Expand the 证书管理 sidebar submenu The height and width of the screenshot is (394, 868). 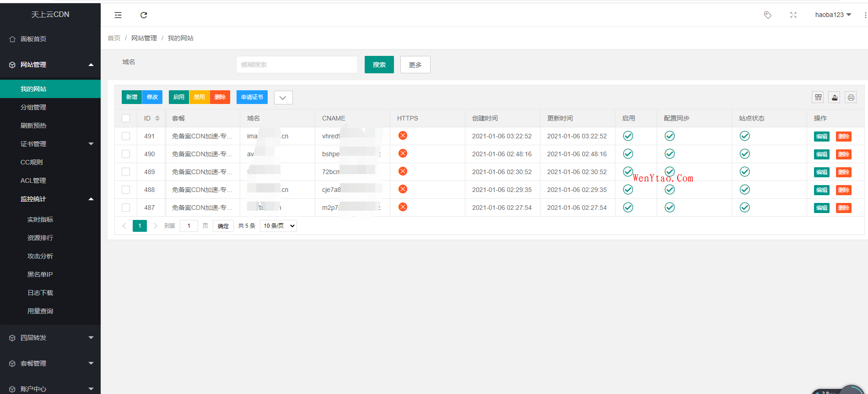[50, 144]
